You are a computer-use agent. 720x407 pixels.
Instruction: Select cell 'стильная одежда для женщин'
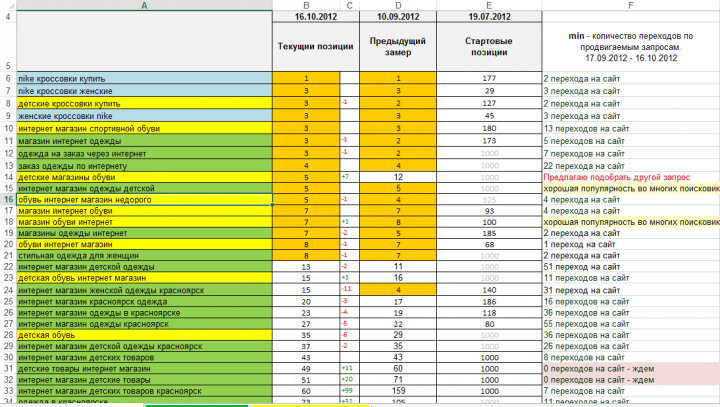click(x=144, y=255)
